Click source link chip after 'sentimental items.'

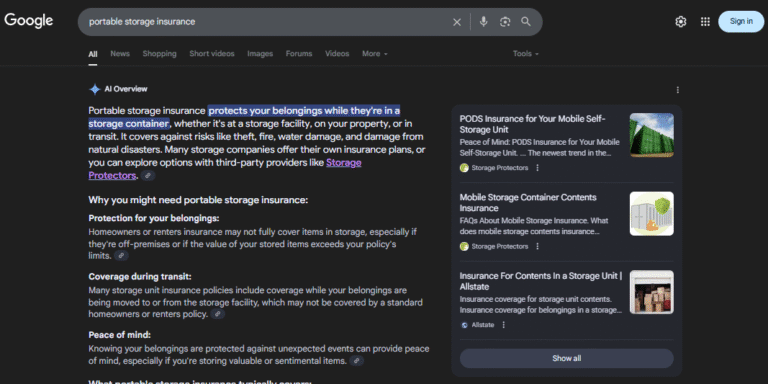[x=357, y=361]
